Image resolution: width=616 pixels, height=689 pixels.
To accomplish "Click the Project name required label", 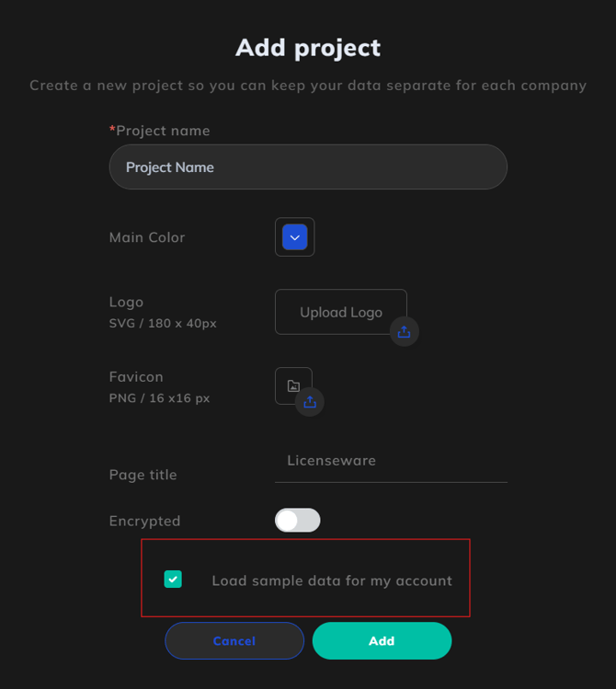I will coord(159,131).
